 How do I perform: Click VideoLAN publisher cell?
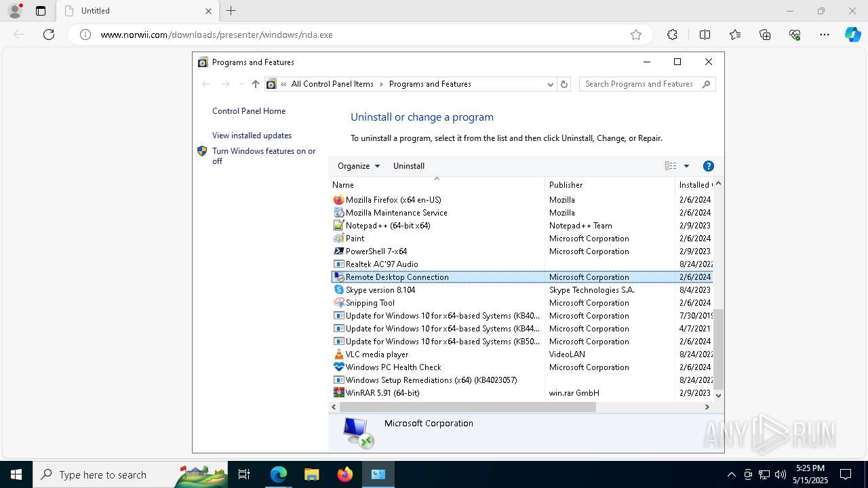pos(567,354)
